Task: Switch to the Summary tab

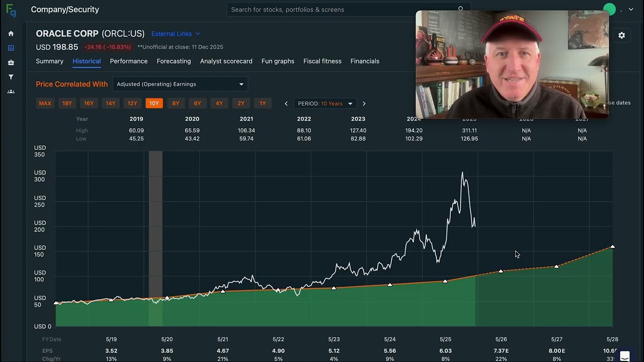Action: pos(49,61)
